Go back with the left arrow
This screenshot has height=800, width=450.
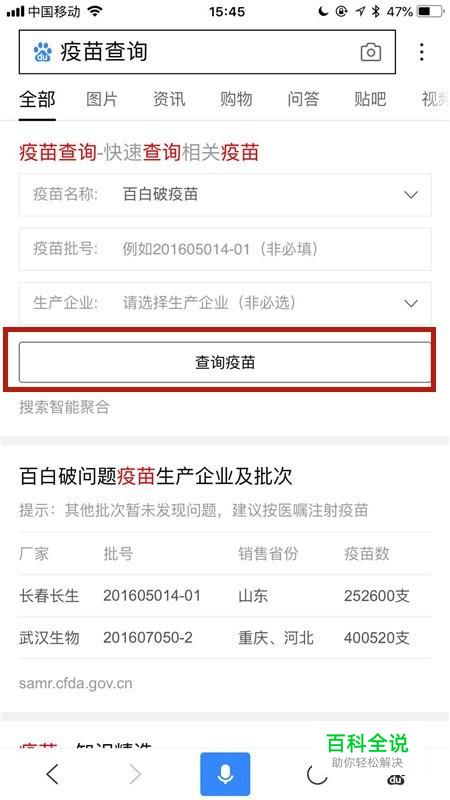point(52,774)
